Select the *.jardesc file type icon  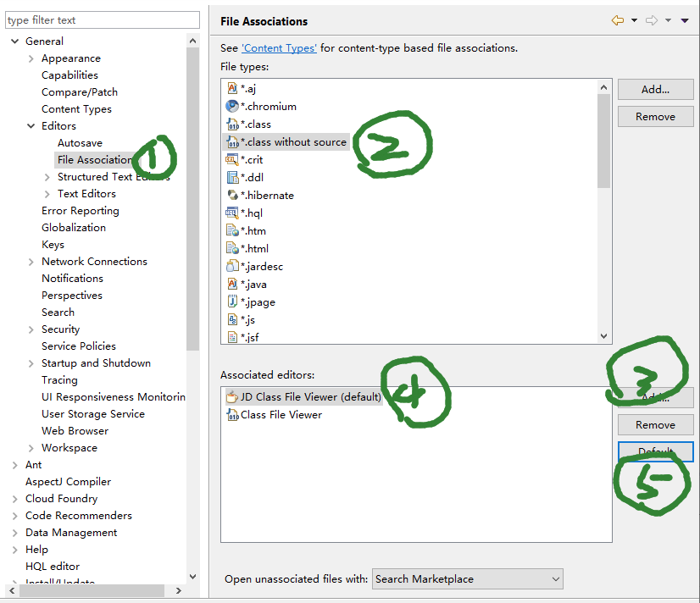point(232,266)
